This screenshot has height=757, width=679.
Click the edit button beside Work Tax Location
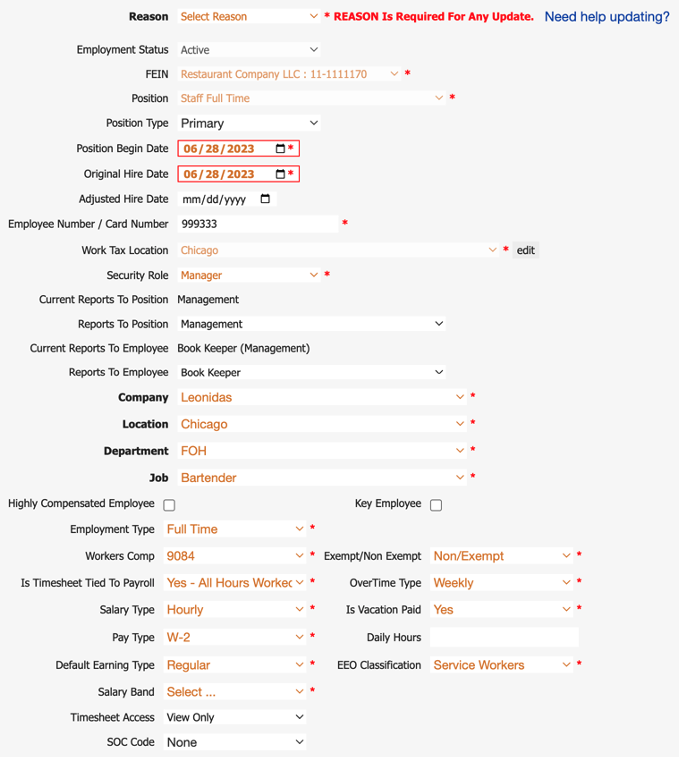click(x=526, y=250)
